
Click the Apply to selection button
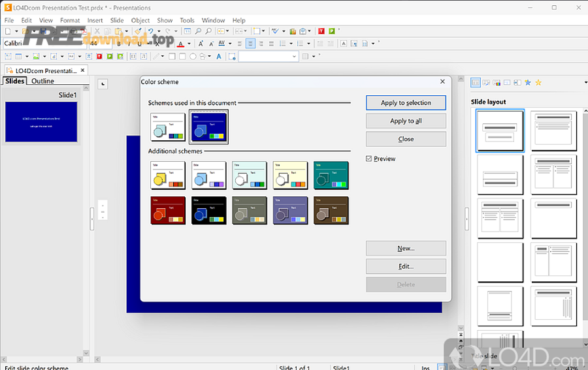(x=406, y=102)
